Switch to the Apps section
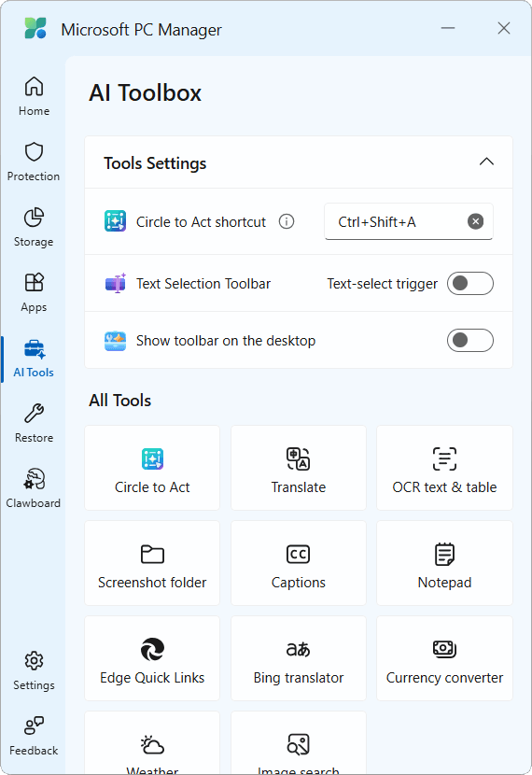This screenshot has width=532, height=775. tap(34, 292)
